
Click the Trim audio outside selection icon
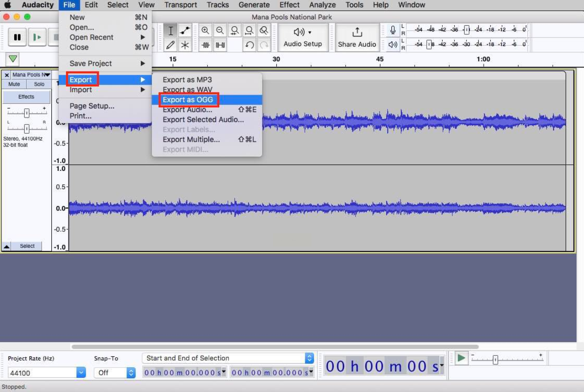pyautogui.click(x=205, y=45)
